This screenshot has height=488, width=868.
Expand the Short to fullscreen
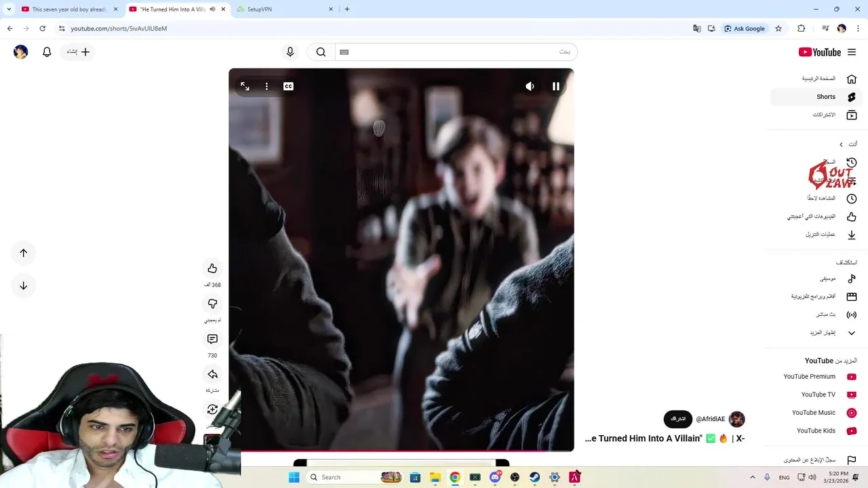click(x=245, y=86)
